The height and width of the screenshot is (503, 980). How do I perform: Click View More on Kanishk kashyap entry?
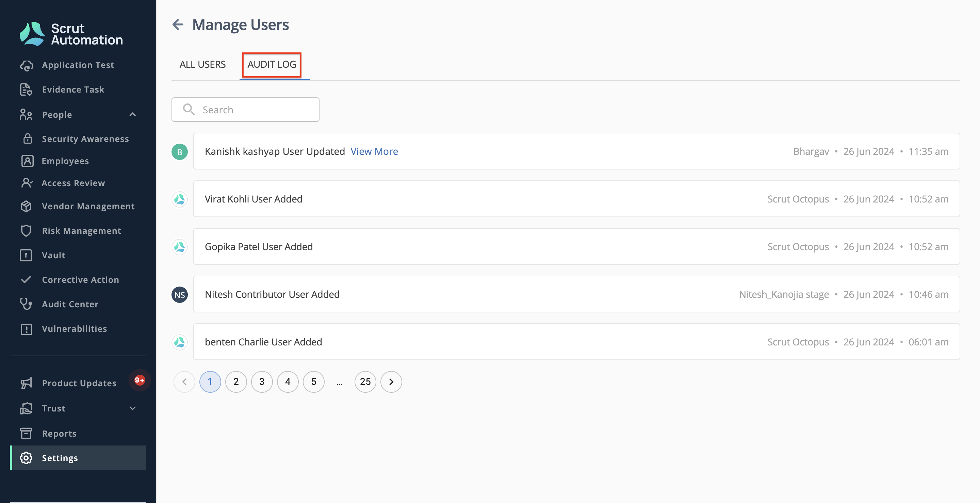click(x=374, y=151)
